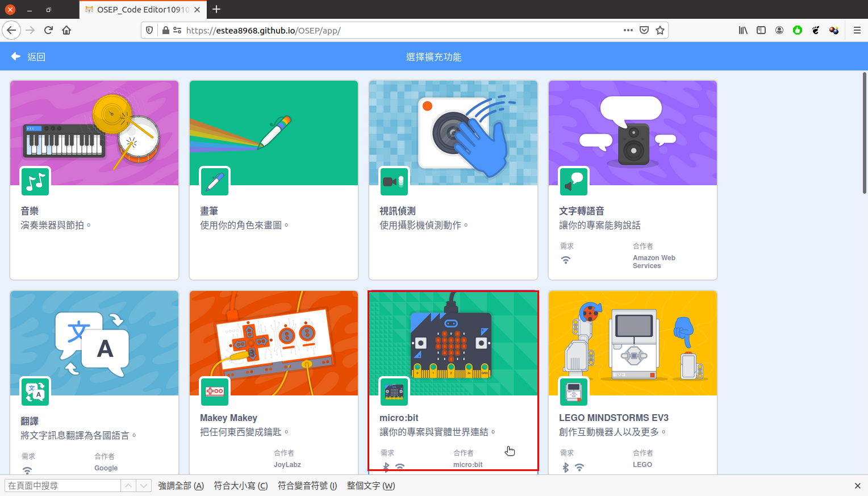Bookmark this page with the star icon
This screenshot has height=496, width=868.
tap(660, 30)
